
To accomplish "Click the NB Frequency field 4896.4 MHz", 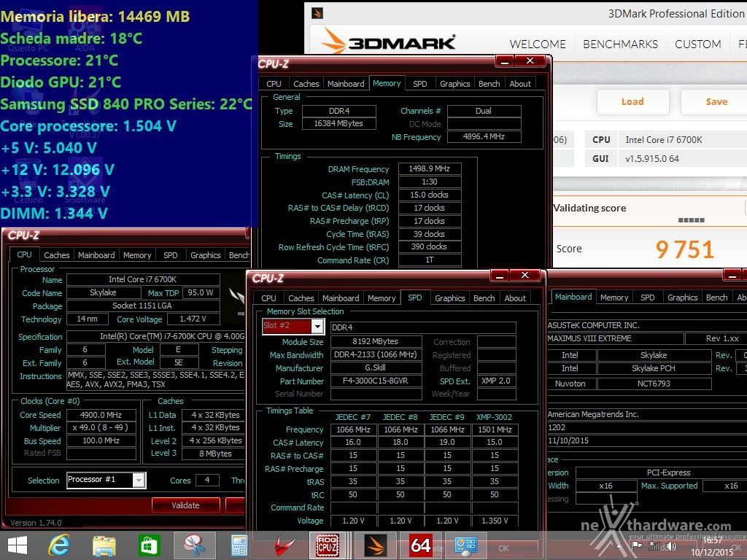I will pos(484,136).
